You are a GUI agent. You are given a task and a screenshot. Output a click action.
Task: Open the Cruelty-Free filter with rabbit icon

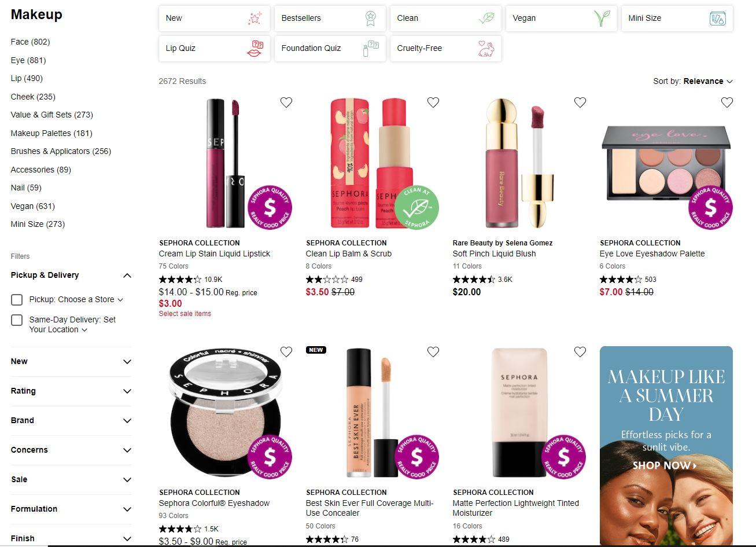446,49
